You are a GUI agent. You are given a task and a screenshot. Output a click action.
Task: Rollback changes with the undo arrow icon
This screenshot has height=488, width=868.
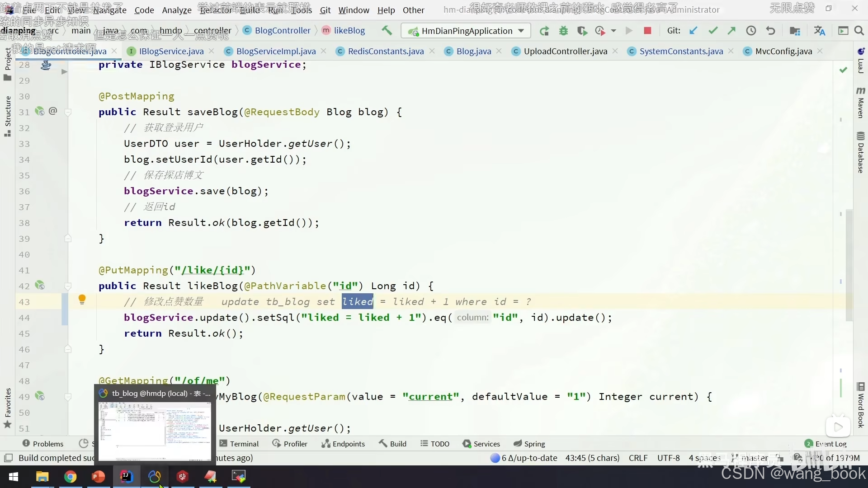[770, 31]
